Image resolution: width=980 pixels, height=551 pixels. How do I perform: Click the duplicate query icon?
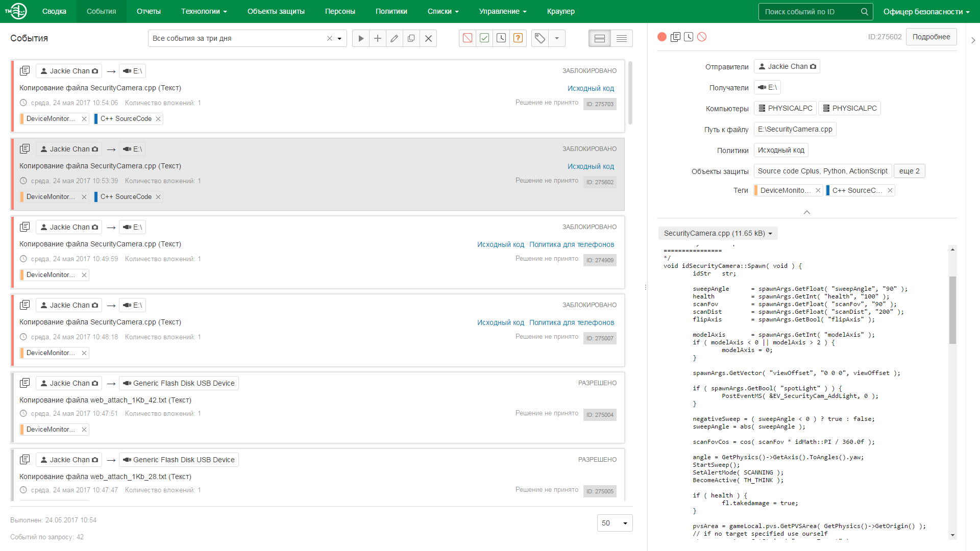(411, 38)
